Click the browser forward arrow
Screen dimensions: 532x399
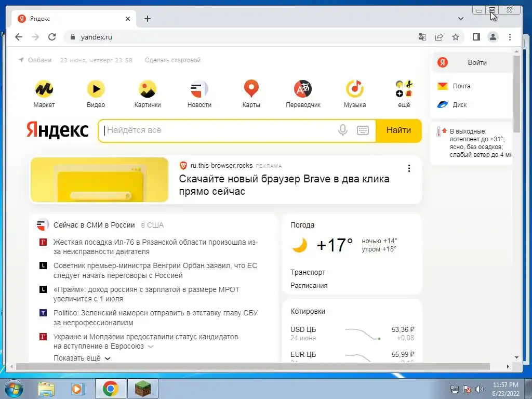pyautogui.click(x=35, y=37)
